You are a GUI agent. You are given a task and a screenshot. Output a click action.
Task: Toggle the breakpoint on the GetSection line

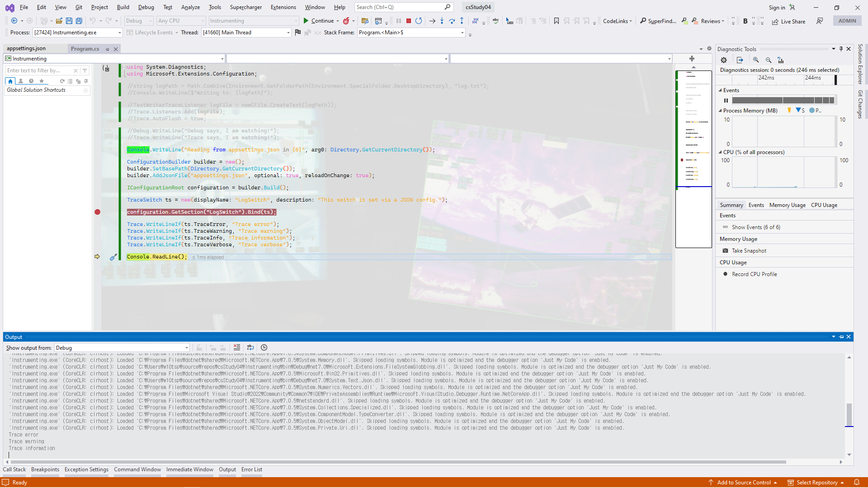coord(97,212)
